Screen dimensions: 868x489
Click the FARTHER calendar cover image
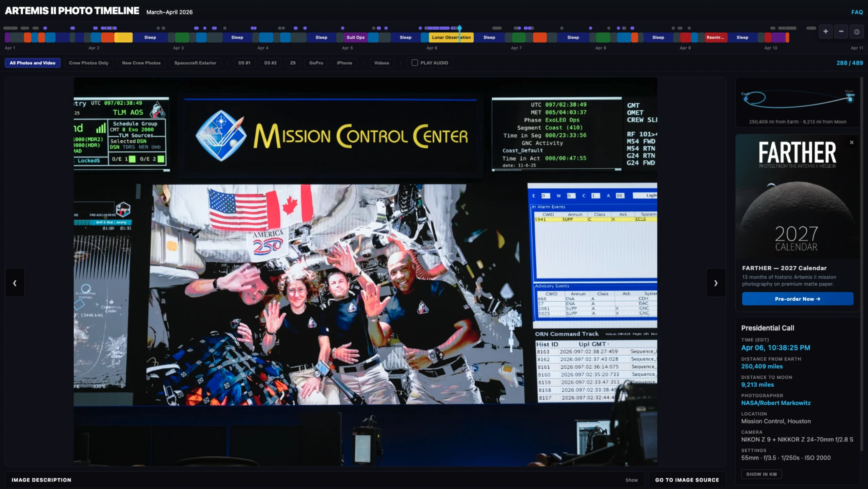(797, 196)
